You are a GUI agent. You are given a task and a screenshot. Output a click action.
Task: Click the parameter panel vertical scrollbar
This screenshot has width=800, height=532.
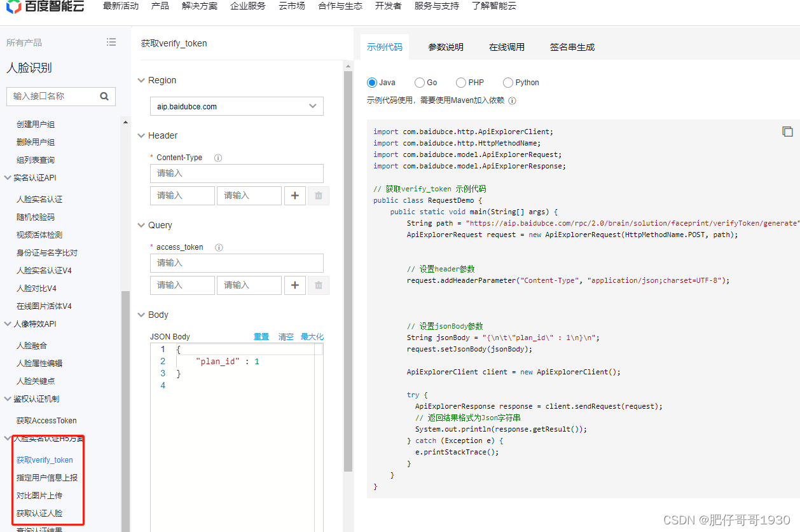(x=347, y=272)
